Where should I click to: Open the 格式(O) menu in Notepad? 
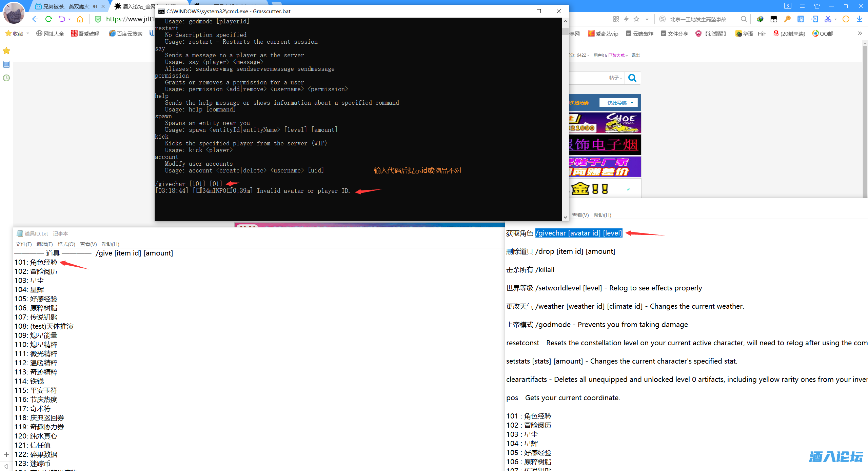pyautogui.click(x=66, y=244)
